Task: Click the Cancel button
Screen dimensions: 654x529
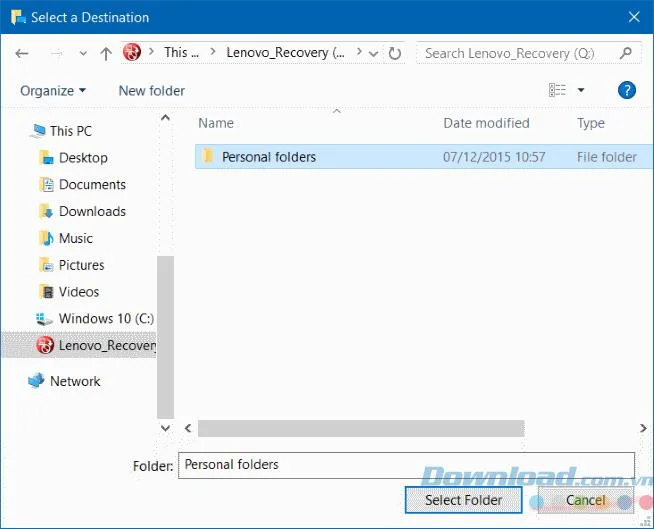Action: 586,500
